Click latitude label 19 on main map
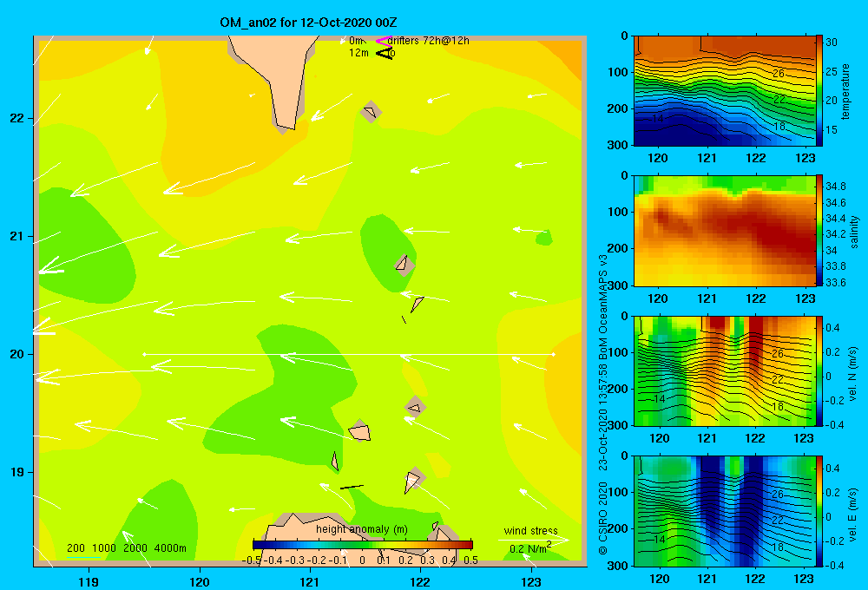 (x=17, y=472)
